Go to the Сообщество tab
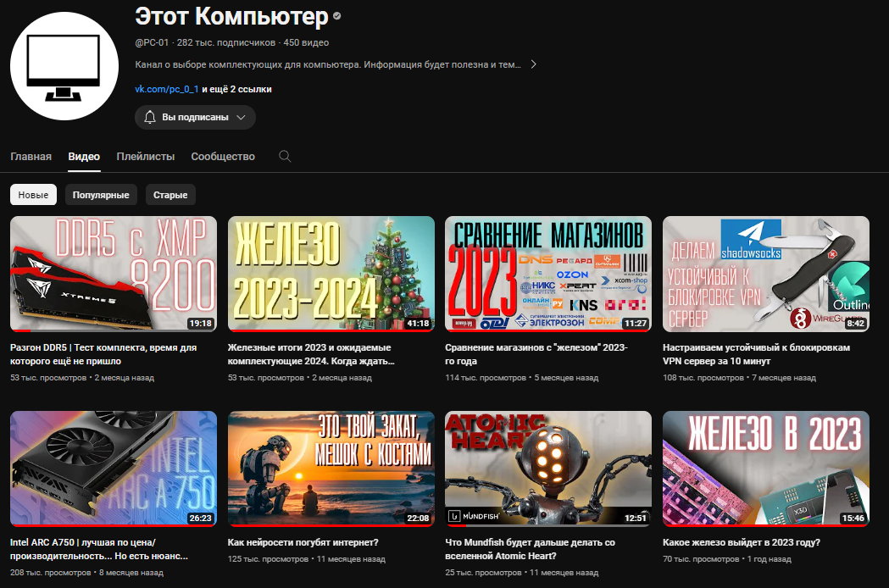The width and height of the screenshot is (889, 588). (x=223, y=157)
